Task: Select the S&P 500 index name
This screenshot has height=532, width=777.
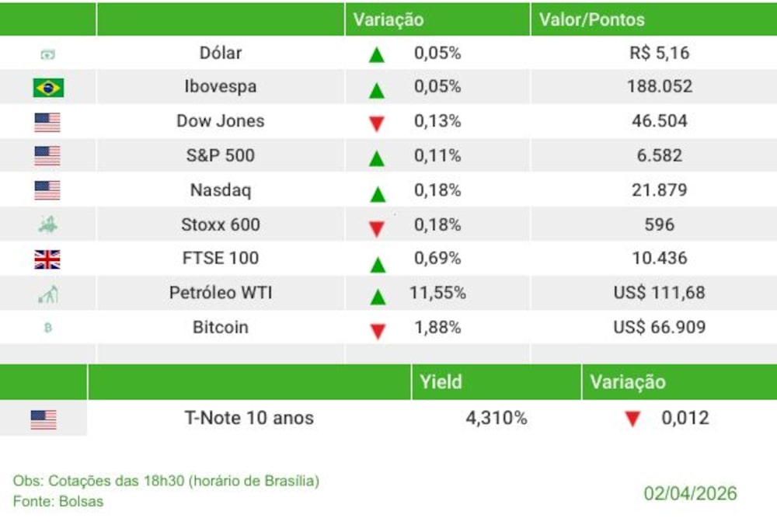Action: coord(221,156)
